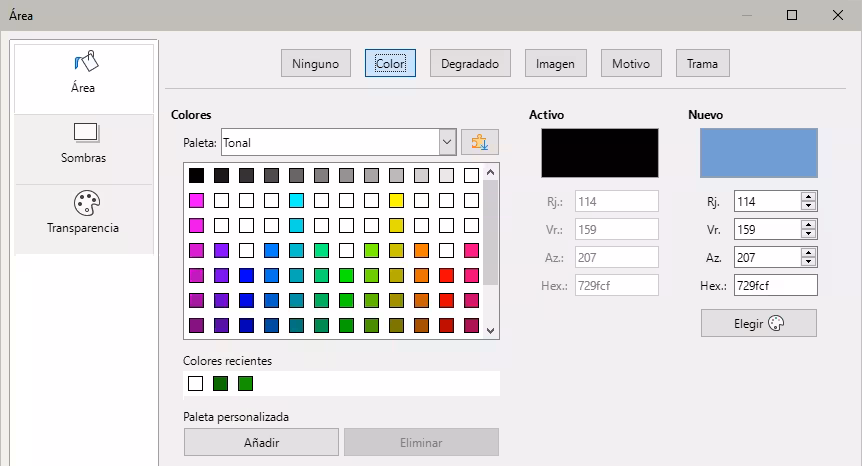Screen dimensions: 862x466
Task: Pick the white swatch ending the top row
Action: click(471, 175)
